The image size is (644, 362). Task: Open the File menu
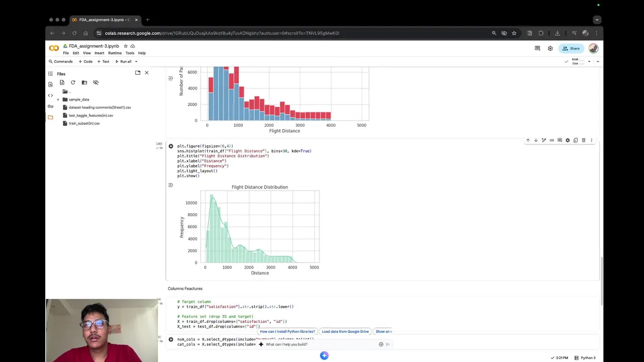[x=66, y=53]
